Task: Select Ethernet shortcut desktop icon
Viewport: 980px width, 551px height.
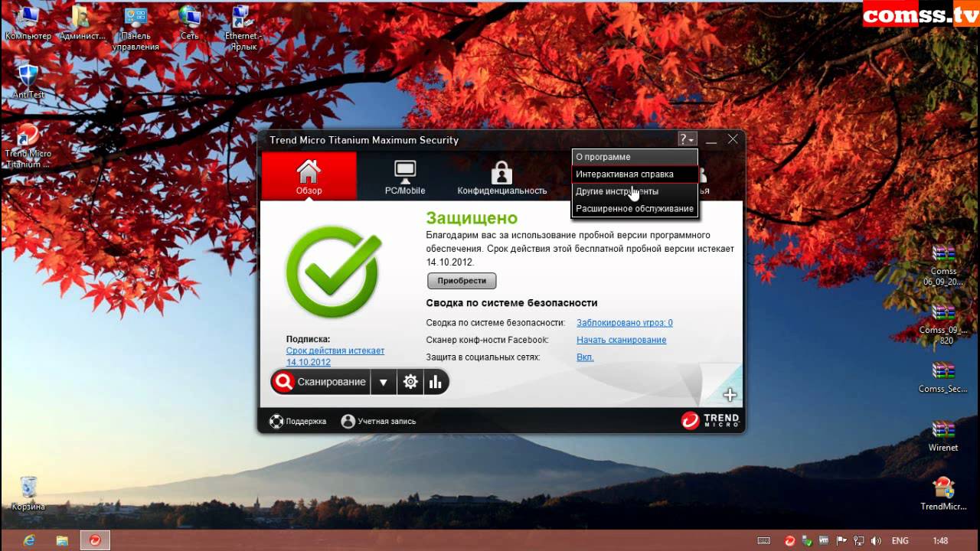Action: click(243, 28)
